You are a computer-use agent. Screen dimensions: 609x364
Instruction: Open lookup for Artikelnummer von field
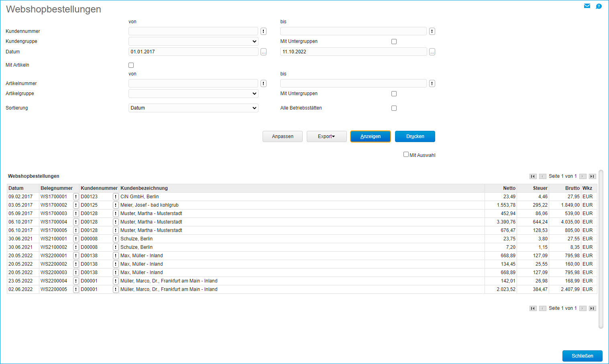263,83
